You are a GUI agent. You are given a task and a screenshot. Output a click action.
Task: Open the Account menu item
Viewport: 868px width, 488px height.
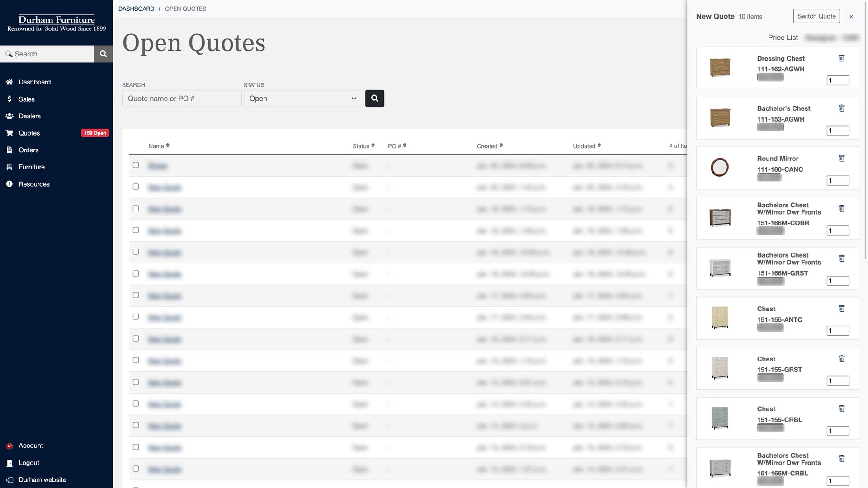pyautogui.click(x=30, y=446)
